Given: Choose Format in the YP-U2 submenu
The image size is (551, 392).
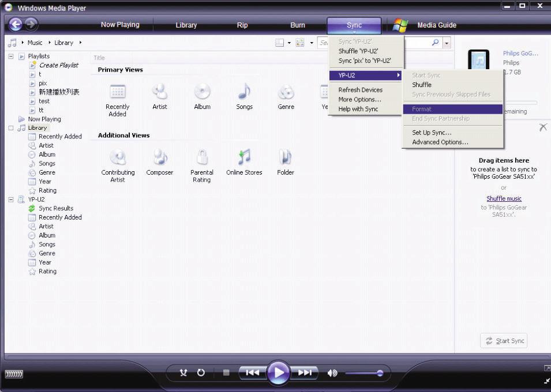Looking at the screenshot, I should (452, 109).
